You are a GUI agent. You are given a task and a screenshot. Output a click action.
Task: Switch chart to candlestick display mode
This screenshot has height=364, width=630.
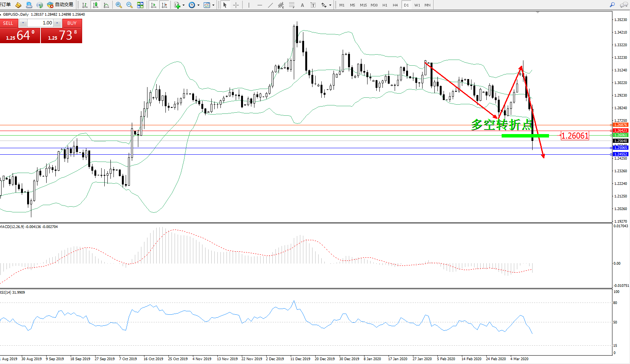click(96, 5)
